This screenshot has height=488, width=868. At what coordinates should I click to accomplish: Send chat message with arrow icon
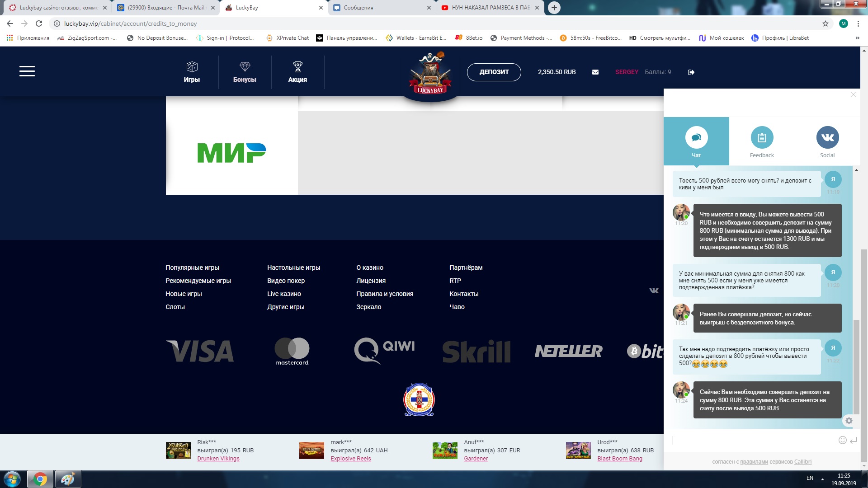click(x=853, y=440)
